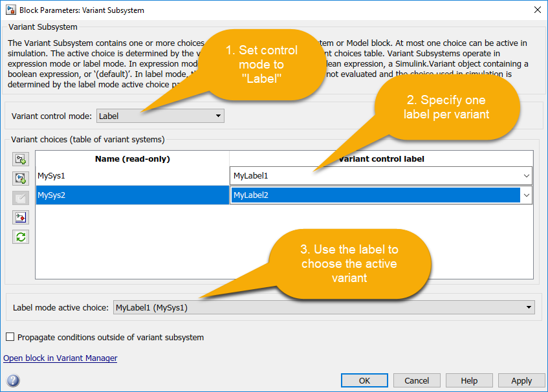
Task: Expand the MyLabel2 variant control label dropdown
Action: click(526, 195)
